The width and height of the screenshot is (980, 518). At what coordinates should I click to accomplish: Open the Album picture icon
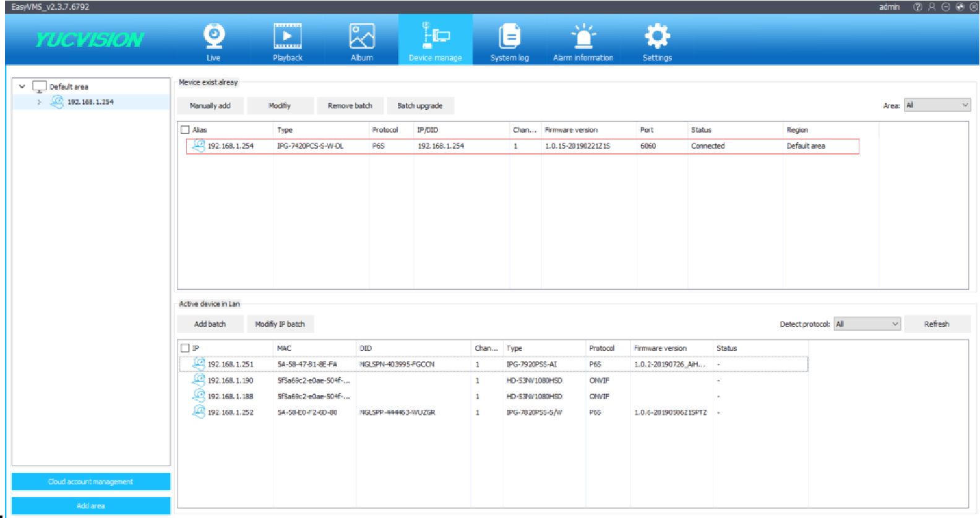tap(362, 36)
